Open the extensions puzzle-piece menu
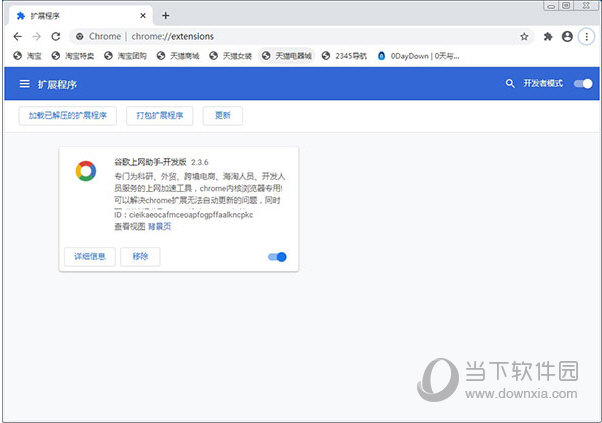 [x=548, y=36]
